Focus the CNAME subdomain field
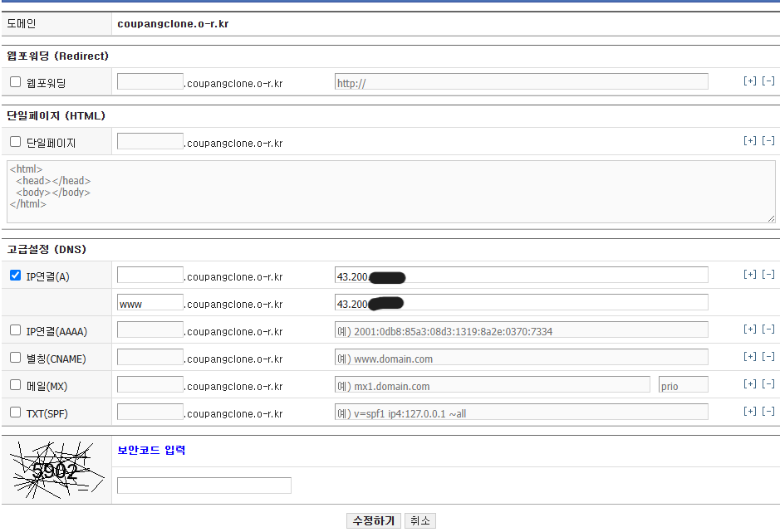 tap(150, 357)
